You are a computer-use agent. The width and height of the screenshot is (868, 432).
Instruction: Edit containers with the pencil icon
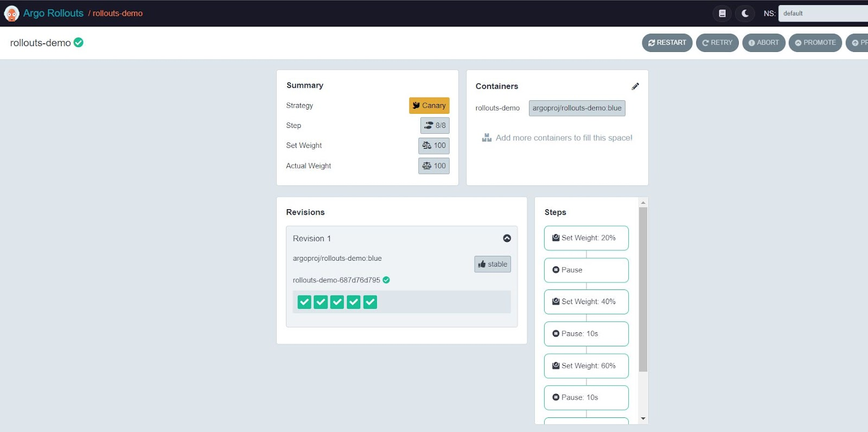635,86
